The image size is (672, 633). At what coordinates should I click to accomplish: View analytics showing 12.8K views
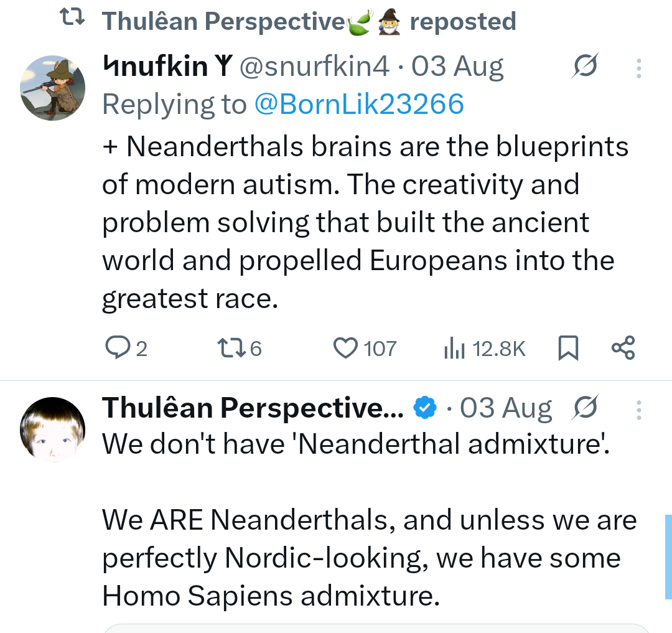[x=485, y=348]
